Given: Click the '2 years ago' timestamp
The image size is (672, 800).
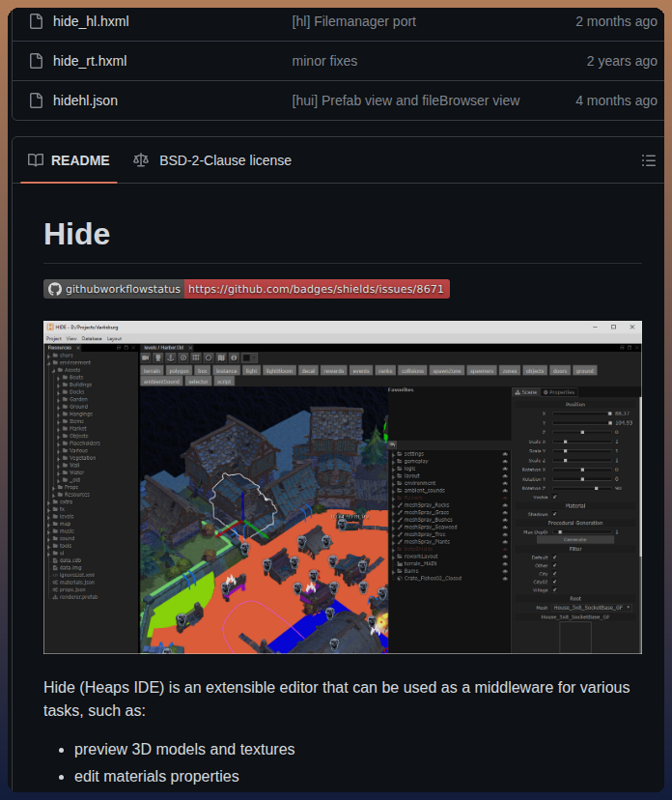Looking at the screenshot, I should [x=622, y=61].
